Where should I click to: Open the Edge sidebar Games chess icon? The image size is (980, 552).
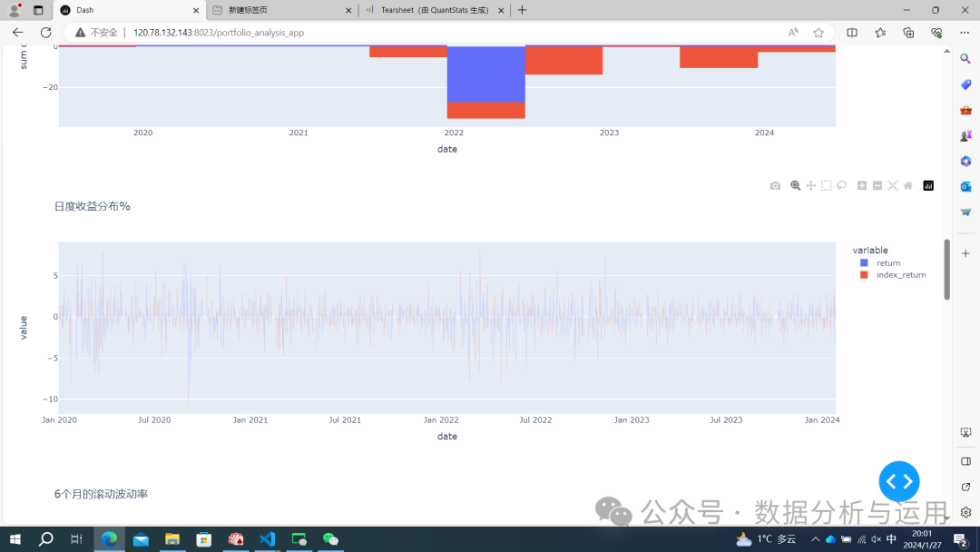(965, 135)
